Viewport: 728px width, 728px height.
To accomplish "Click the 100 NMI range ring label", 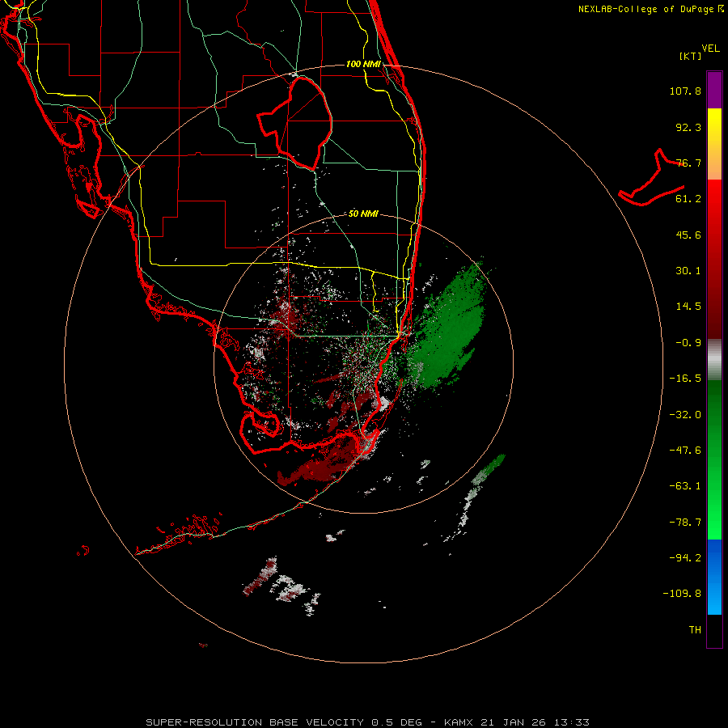I will click(x=363, y=64).
